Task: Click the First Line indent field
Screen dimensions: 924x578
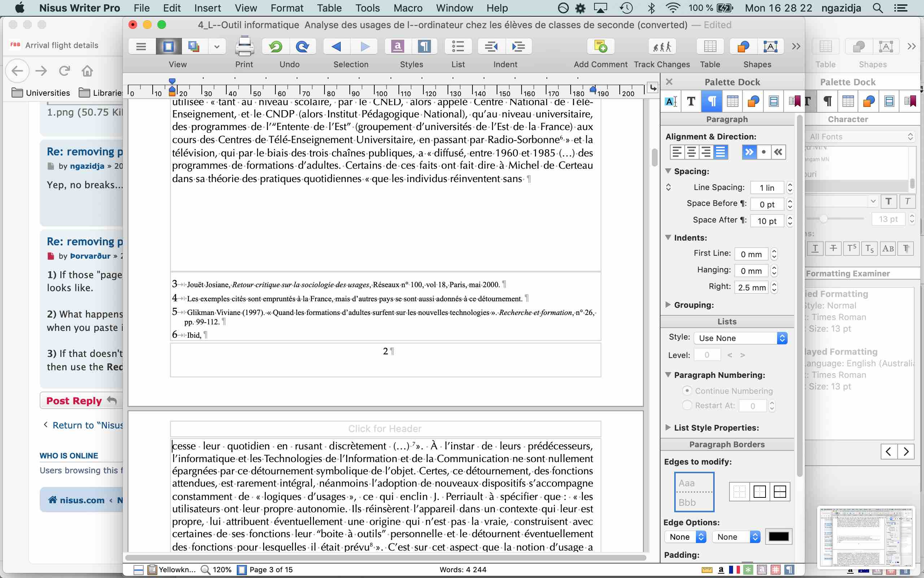Action: 751,254
